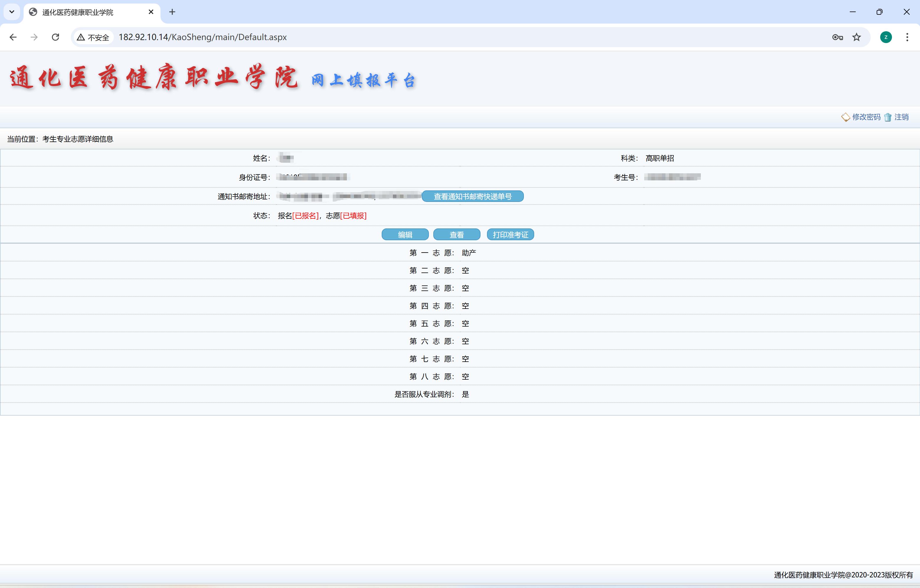Image resolution: width=920 pixels, height=588 pixels.
Task: Click the 修改密码 link
Action: point(866,117)
